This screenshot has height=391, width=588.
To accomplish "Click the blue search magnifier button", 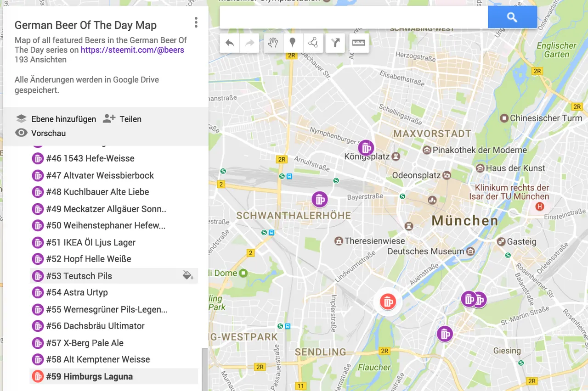I will tap(512, 17).
